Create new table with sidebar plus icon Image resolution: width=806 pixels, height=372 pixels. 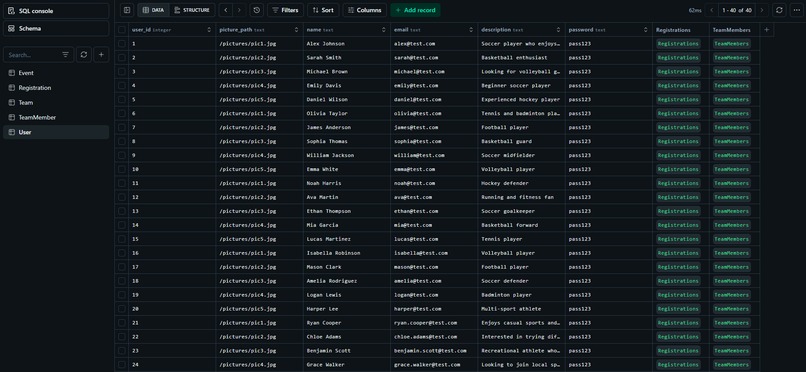tap(101, 54)
